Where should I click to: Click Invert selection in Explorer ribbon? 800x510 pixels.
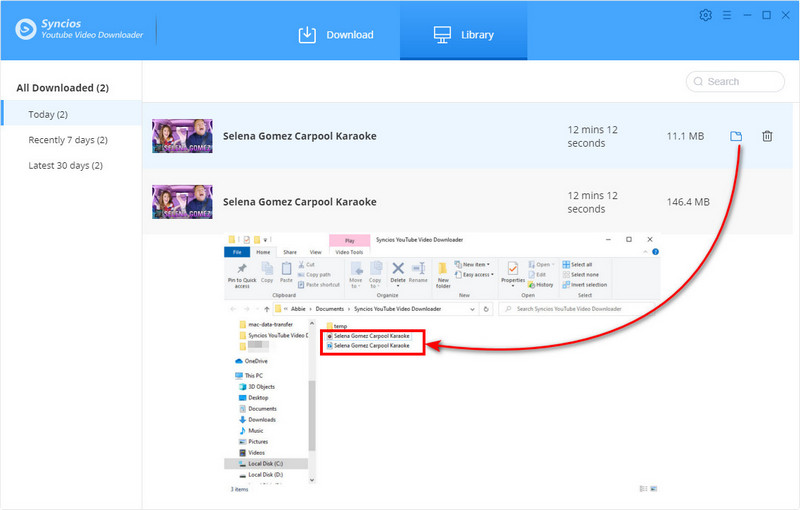tap(585, 285)
